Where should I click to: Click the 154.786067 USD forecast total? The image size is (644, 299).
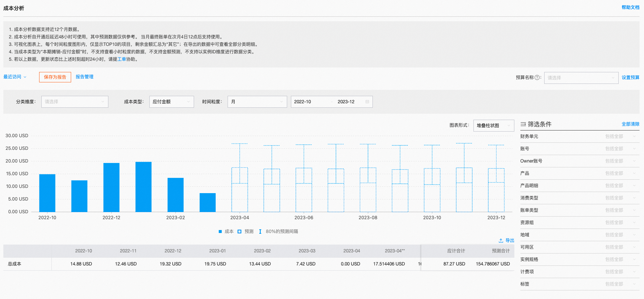(x=493, y=264)
